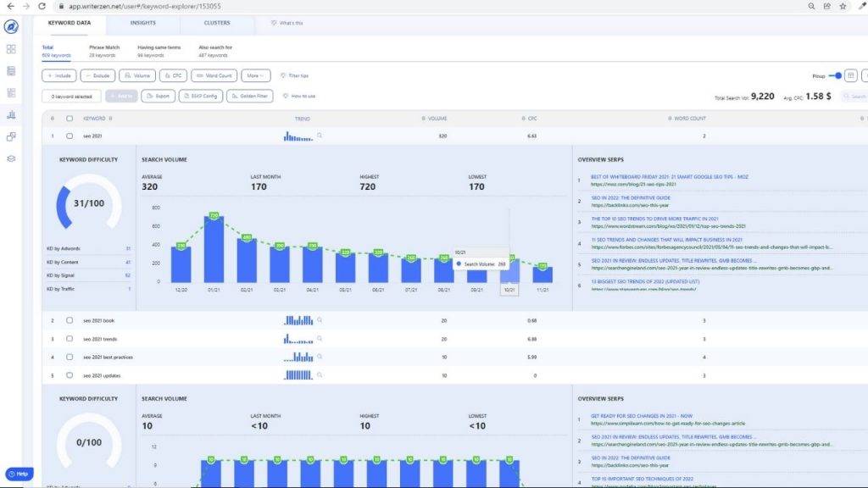Click the magnifier next to seo 2021 trends sparkline
The width and height of the screenshot is (868, 488).
[320, 338]
